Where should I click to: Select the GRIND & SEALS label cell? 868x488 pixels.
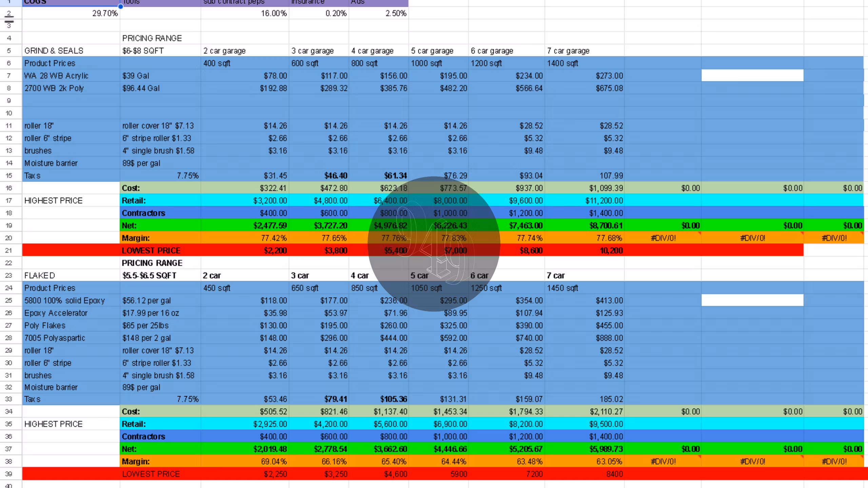click(x=71, y=51)
